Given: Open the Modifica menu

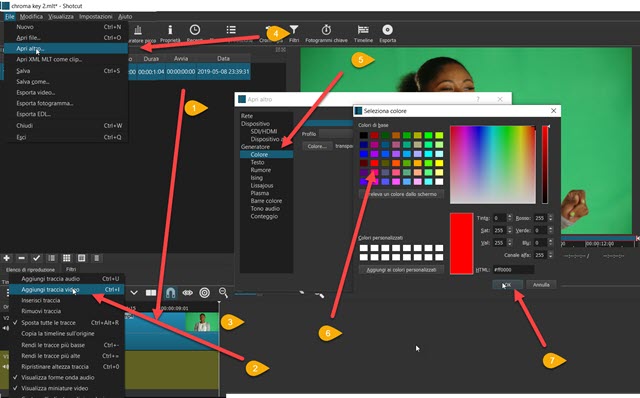Looking at the screenshot, I should pos(31,16).
